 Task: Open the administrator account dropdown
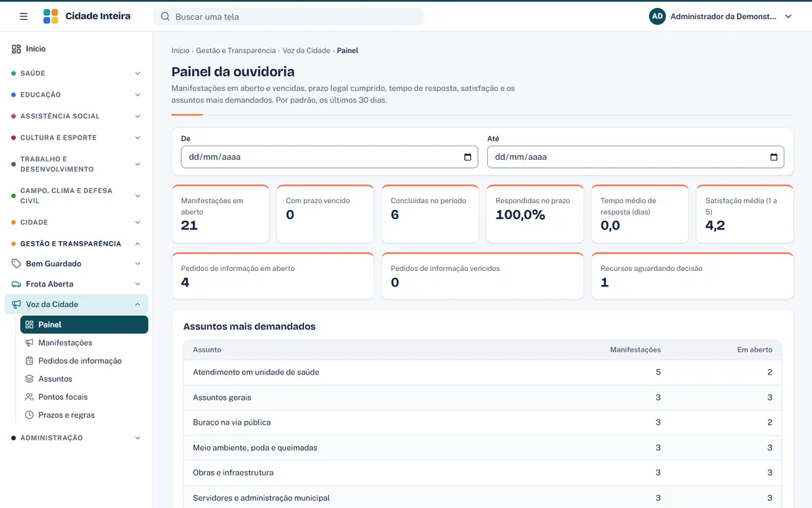[x=721, y=16]
